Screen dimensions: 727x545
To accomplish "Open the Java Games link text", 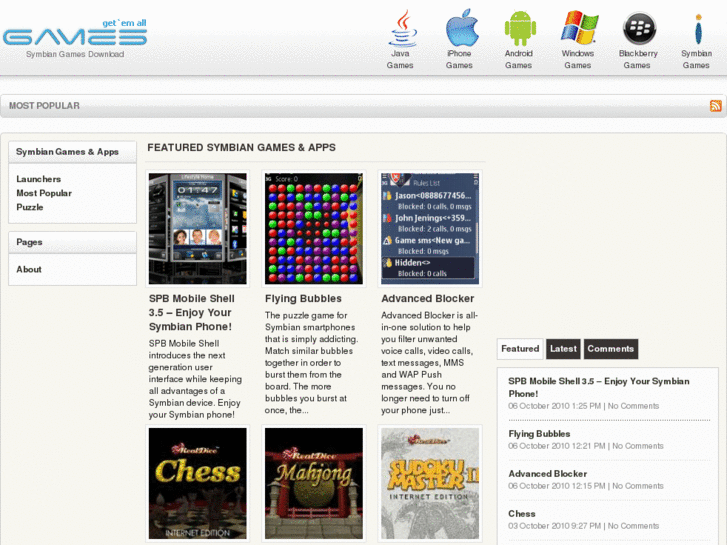I will (400, 59).
